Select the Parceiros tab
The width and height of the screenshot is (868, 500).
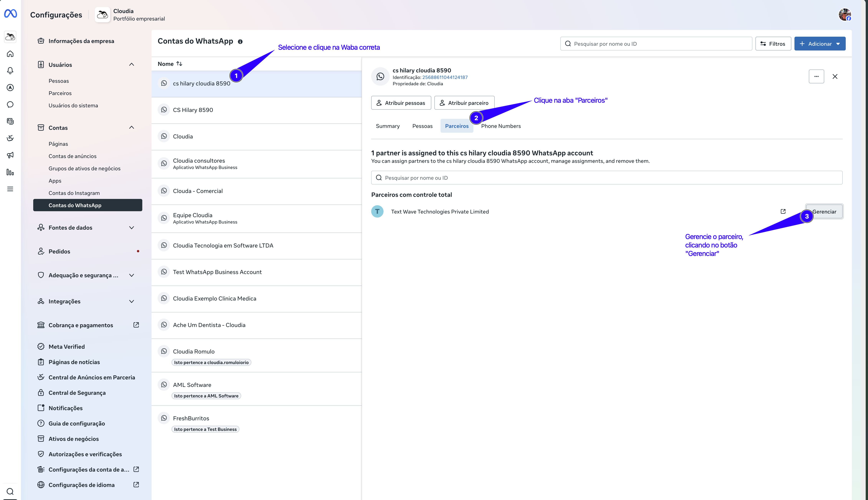click(x=457, y=126)
